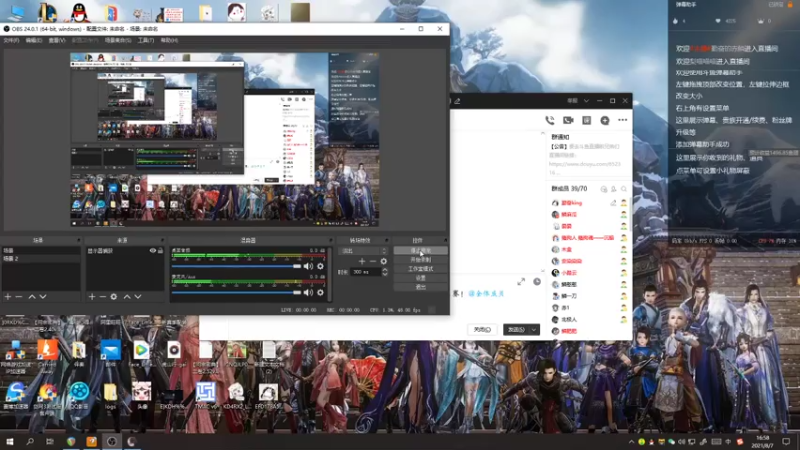Adjust the desktop audio volume slider
Viewport: 800px width, 450px height.
pos(236,266)
